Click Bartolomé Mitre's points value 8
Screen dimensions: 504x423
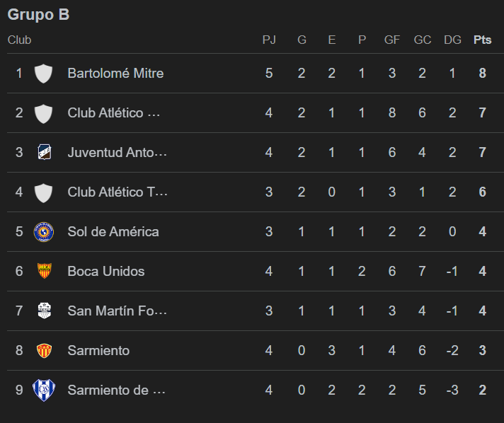[x=482, y=73]
